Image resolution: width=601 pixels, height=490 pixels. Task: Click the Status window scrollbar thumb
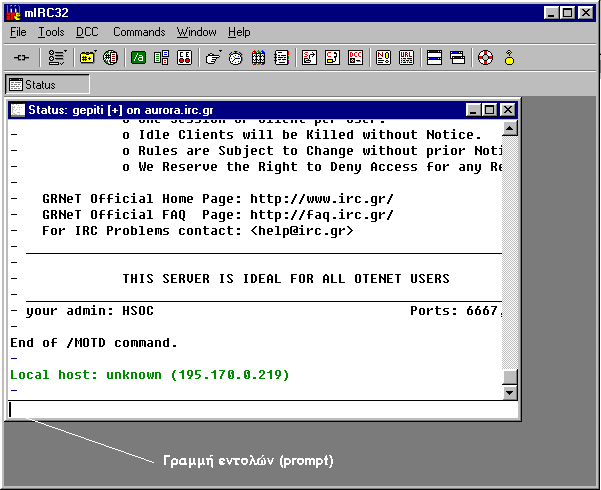pos(510,377)
